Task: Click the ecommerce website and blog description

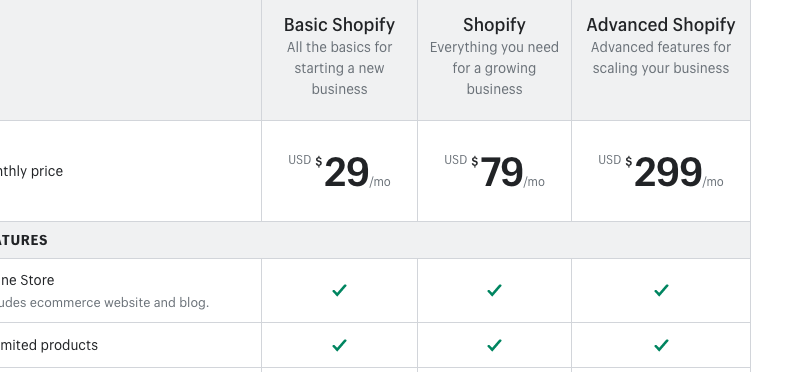Action: (104, 302)
